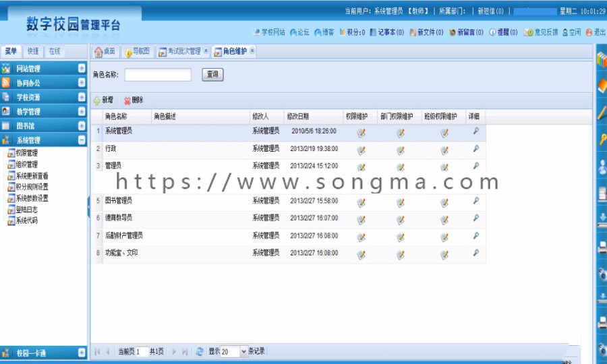
Task: Open department permission maintenance for 后勤财产管理员 row
Action: point(401,237)
